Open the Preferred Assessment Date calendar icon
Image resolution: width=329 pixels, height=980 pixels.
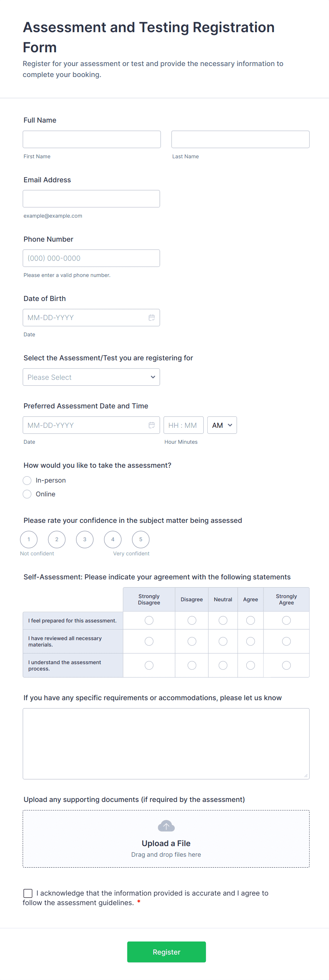pyautogui.click(x=151, y=425)
